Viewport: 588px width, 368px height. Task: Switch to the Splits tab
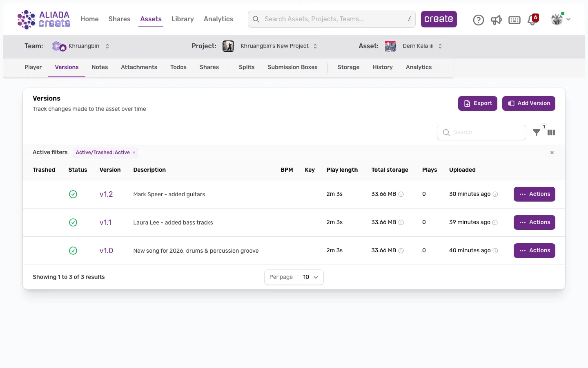tap(247, 67)
